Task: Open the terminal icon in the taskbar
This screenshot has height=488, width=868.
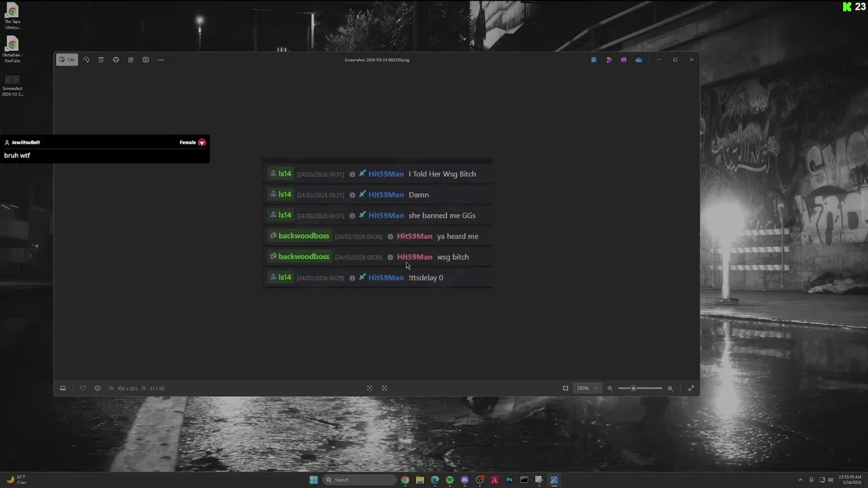Action: pos(524,480)
